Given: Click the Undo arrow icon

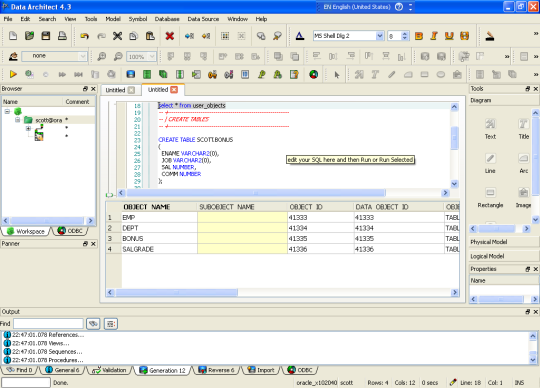Looking at the screenshot, I should point(84,36).
